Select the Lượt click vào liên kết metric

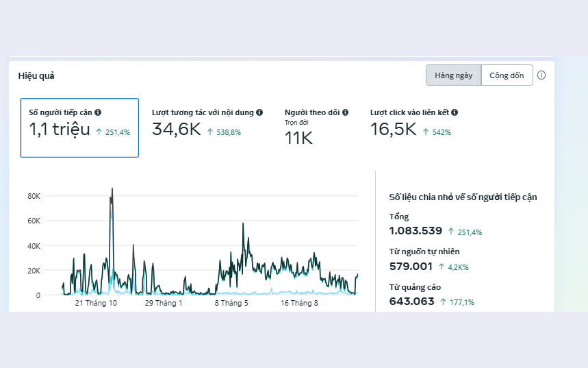(x=413, y=124)
